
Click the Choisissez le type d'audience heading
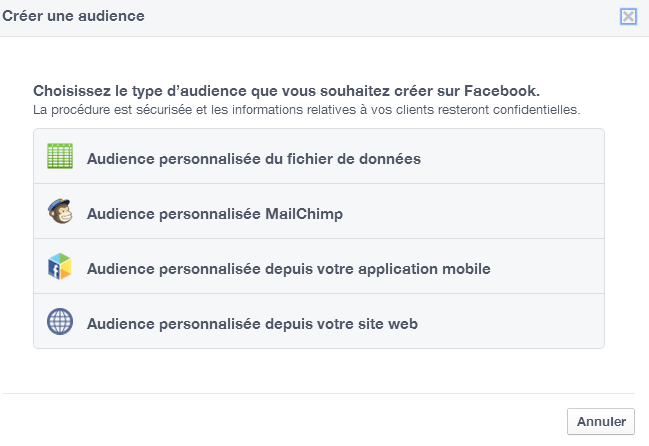click(x=286, y=91)
